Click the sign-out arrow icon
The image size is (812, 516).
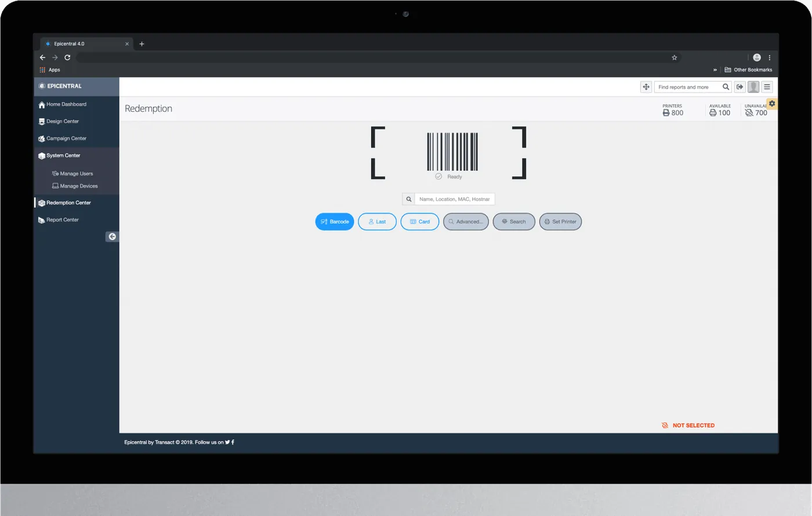[x=739, y=87]
